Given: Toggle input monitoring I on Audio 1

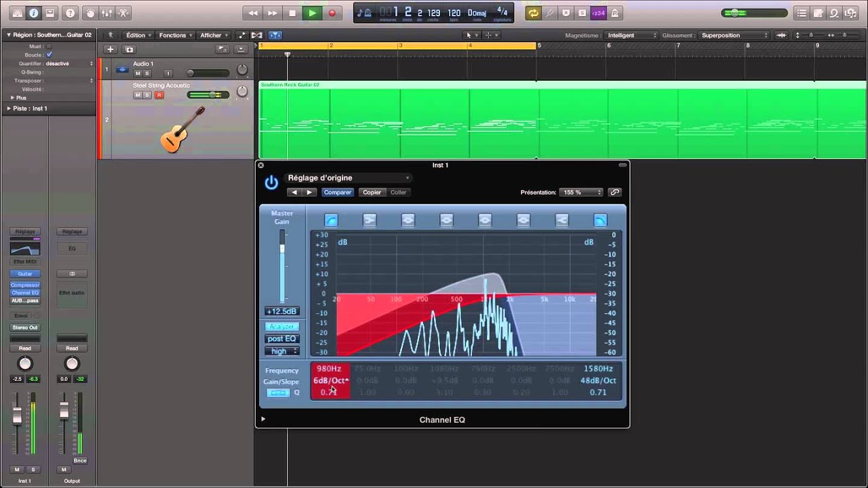Looking at the screenshot, I should (x=167, y=73).
